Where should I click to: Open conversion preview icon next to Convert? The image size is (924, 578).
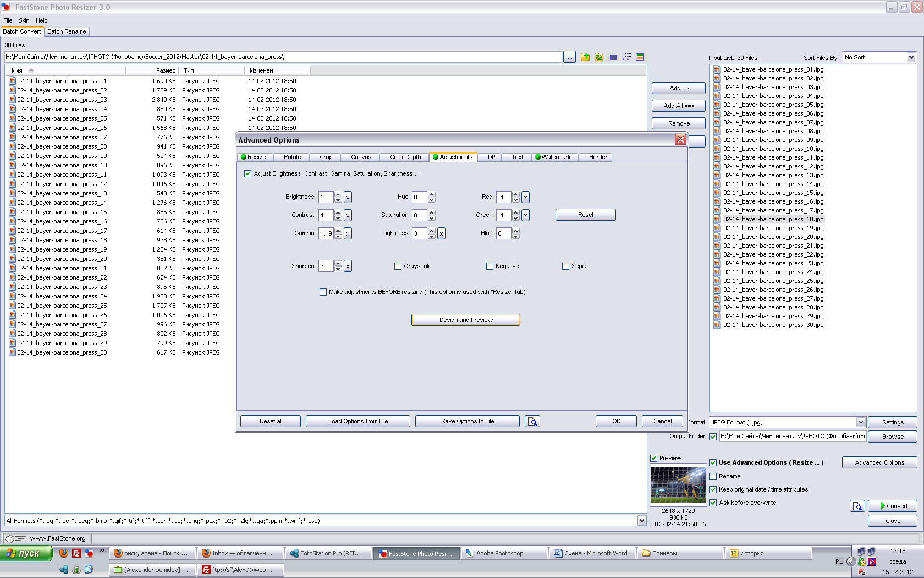(x=857, y=506)
